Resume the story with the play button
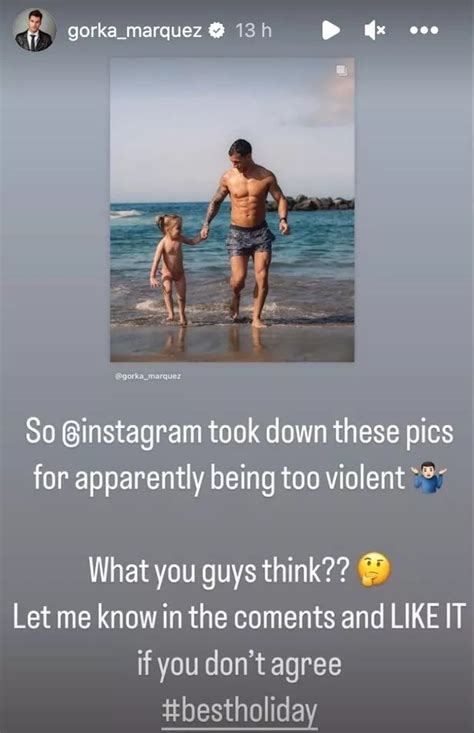The image size is (474, 733). coord(330,30)
